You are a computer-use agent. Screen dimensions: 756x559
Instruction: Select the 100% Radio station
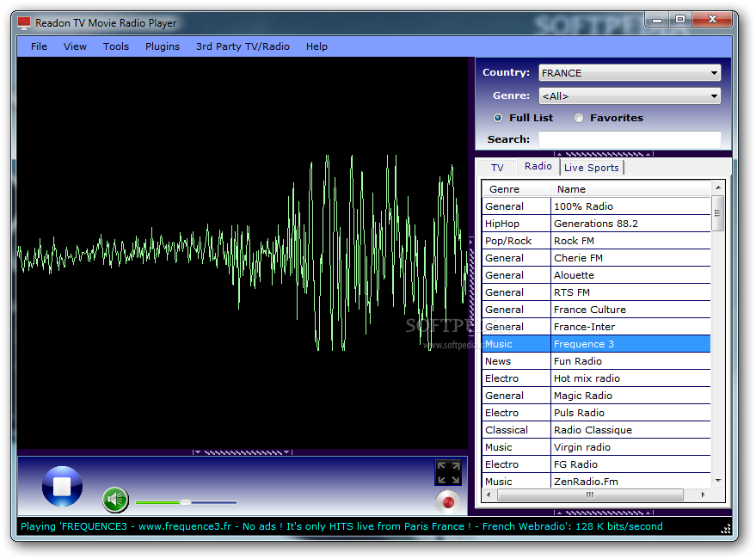point(596,206)
